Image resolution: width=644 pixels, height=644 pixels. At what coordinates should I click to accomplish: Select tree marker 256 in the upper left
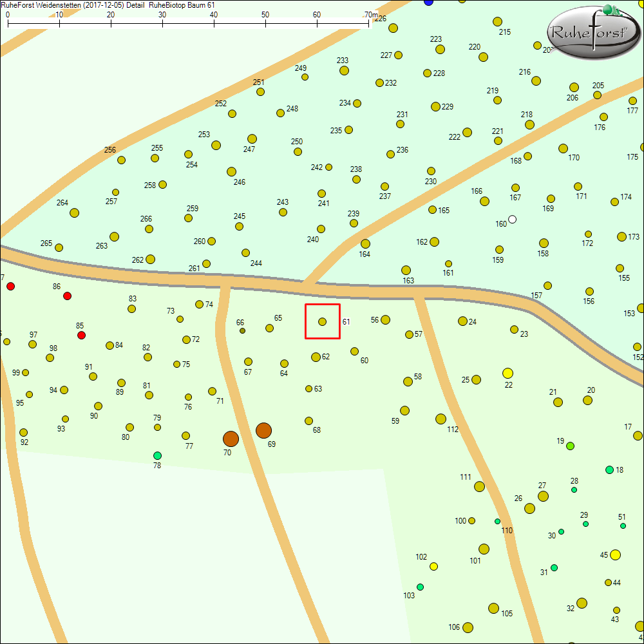[121, 160]
